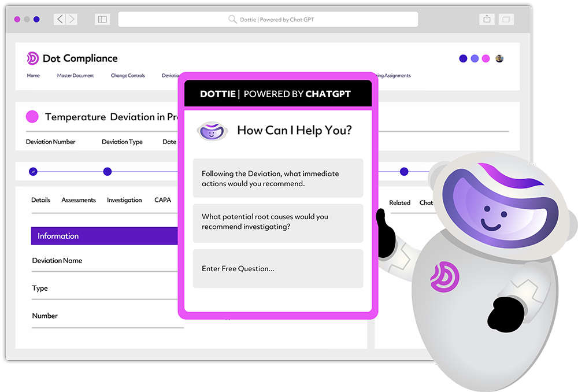Click the Dottie Powered by ChatGPT header
This screenshot has width=578, height=392.
[x=278, y=94]
